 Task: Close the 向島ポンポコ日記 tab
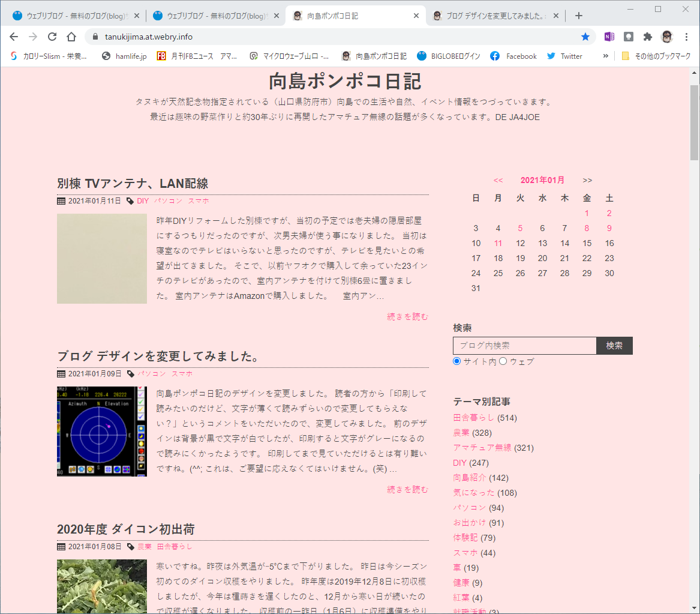[416, 16]
